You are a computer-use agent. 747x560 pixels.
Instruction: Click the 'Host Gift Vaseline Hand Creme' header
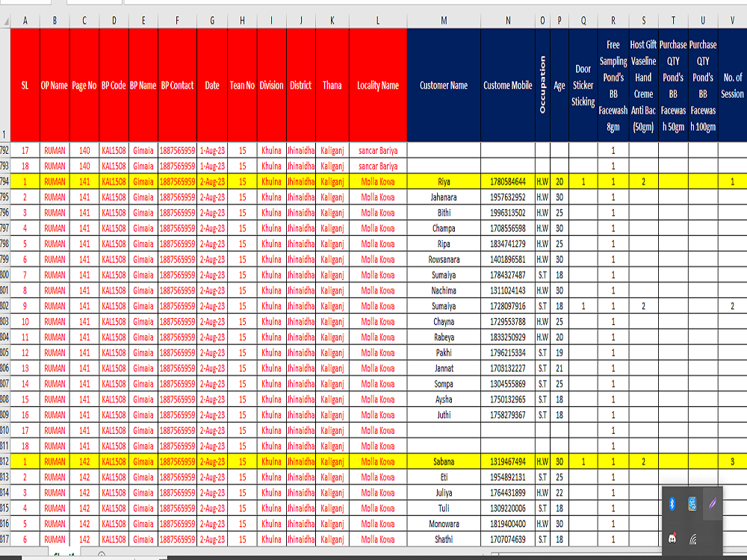coord(644,85)
